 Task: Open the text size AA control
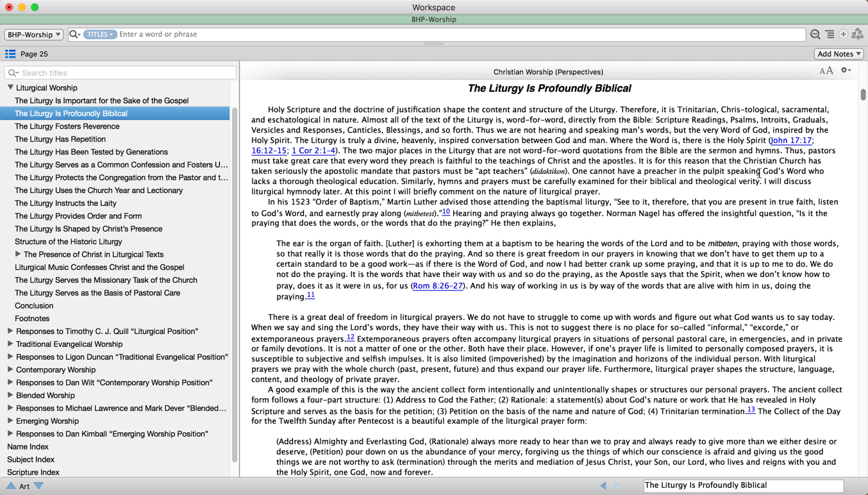pos(826,71)
